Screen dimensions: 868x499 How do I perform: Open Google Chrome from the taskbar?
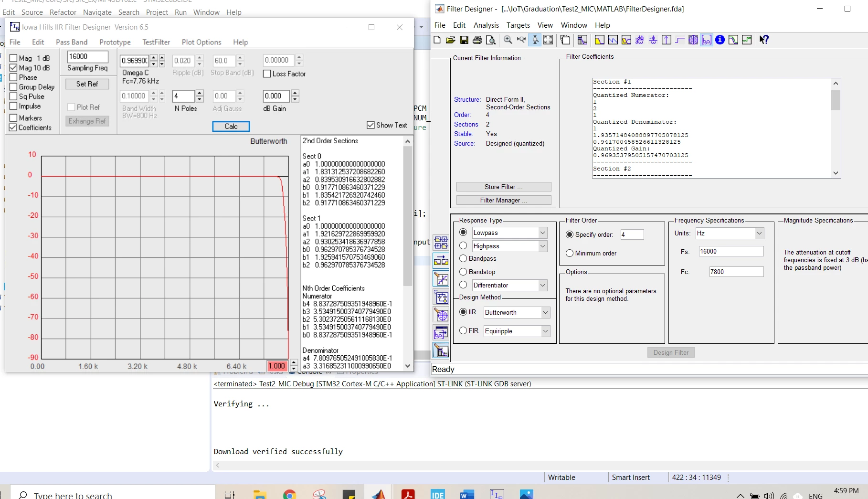(289, 494)
